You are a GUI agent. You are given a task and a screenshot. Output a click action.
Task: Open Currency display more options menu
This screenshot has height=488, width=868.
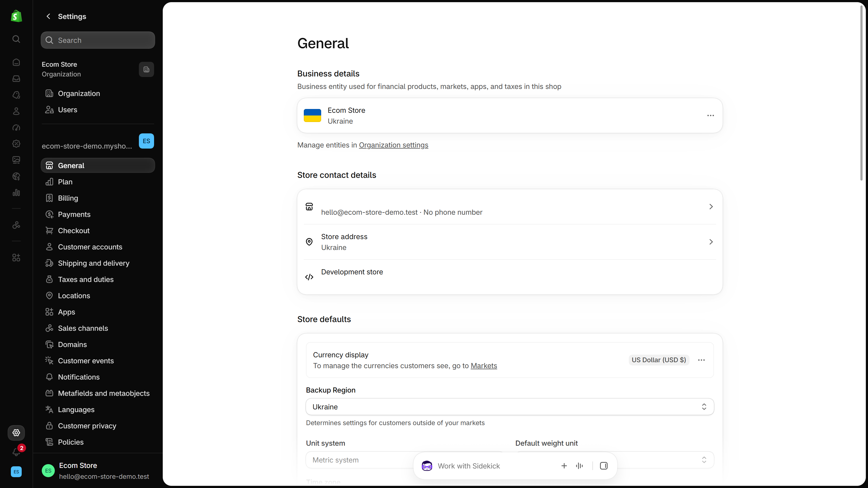(x=701, y=360)
